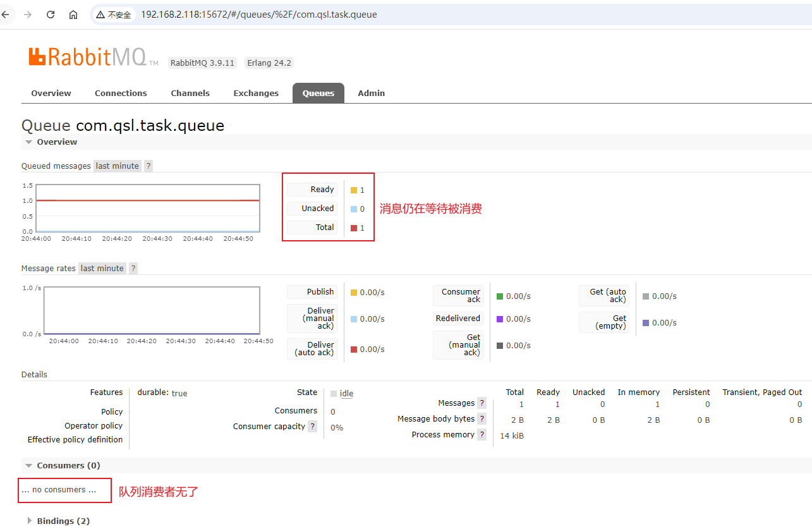Select the Queues tab
812x529 pixels.
tap(318, 93)
